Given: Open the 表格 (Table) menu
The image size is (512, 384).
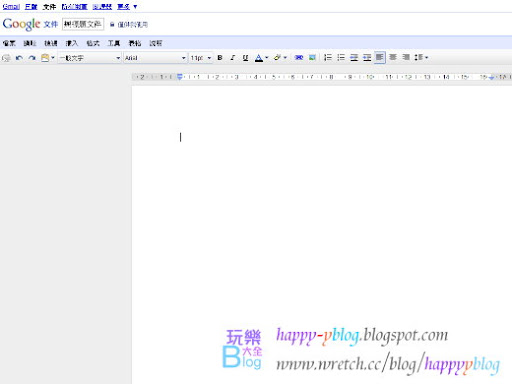Looking at the screenshot, I should click(x=135, y=43).
